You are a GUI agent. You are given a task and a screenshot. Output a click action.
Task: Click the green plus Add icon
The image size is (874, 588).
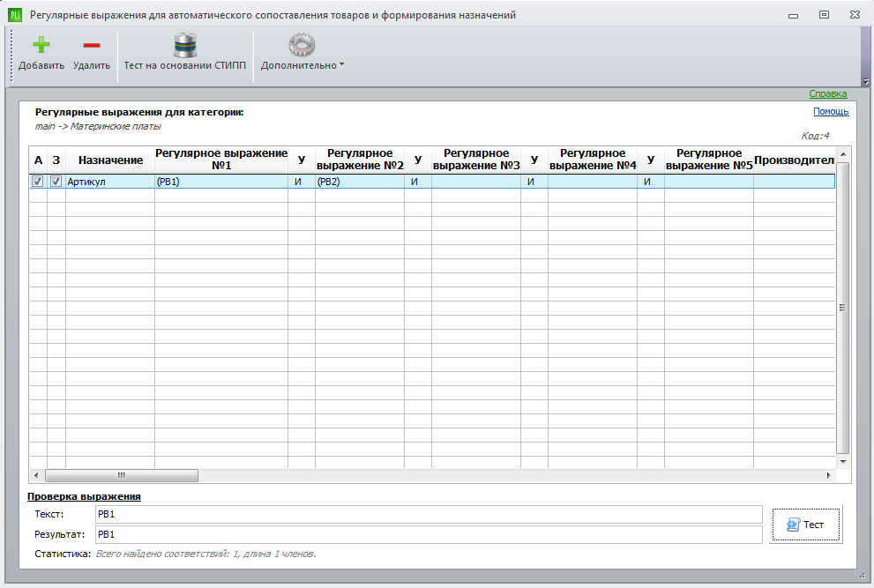(41, 45)
